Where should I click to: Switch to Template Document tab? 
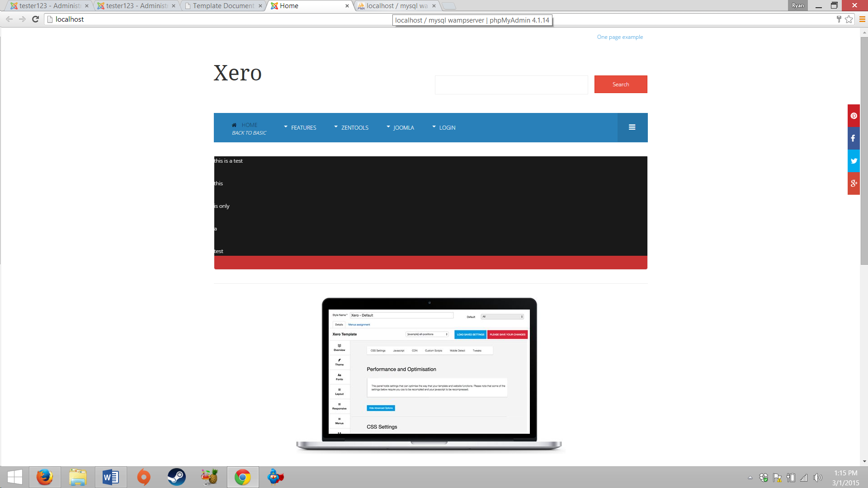click(223, 6)
